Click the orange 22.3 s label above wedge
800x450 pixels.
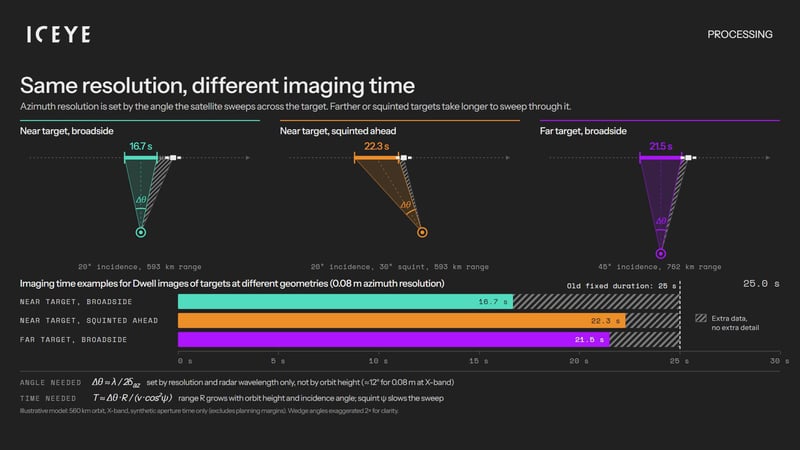(377, 146)
